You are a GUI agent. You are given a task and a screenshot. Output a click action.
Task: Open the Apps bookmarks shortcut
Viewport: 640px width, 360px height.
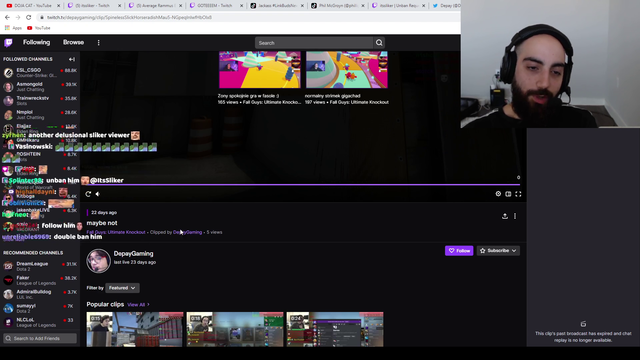click(13, 28)
